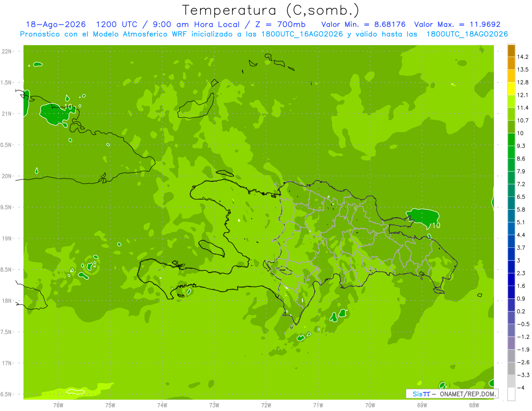
Task: Pick the white swatch below the -4 label
Action: coord(511,394)
